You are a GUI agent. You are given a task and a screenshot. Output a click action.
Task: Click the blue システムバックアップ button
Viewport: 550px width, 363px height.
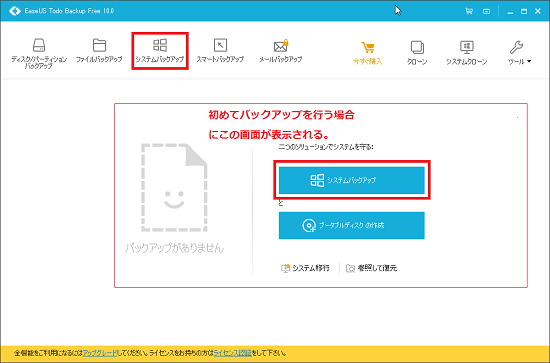[x=351, y=180]
